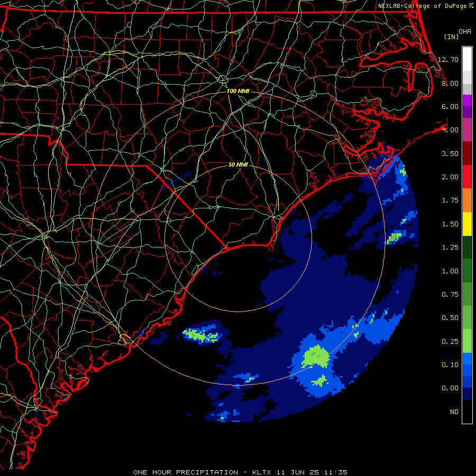Click the 1.00 legend value

[450, 271]
